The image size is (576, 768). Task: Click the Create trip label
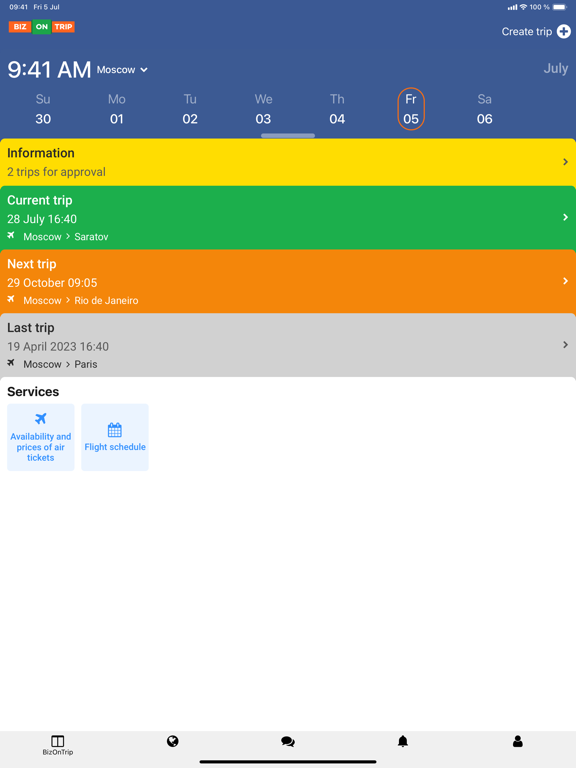click(527, 32)
